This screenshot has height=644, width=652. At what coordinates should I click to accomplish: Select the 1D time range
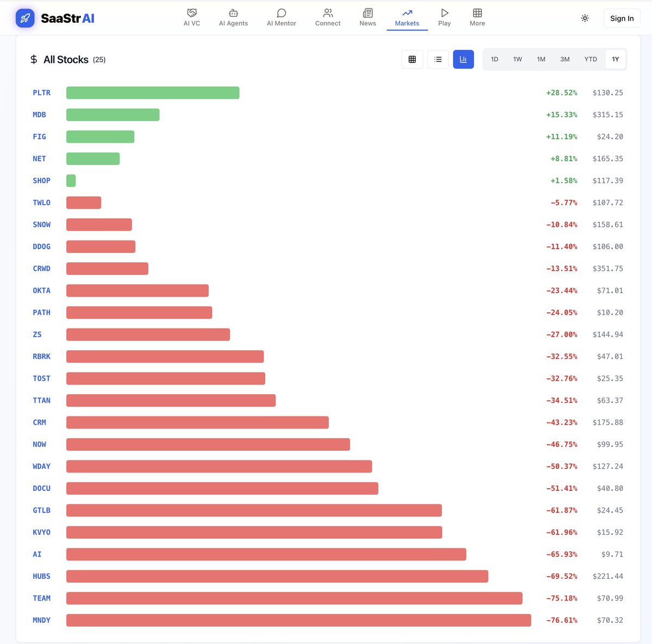click(x=494, y=59)
